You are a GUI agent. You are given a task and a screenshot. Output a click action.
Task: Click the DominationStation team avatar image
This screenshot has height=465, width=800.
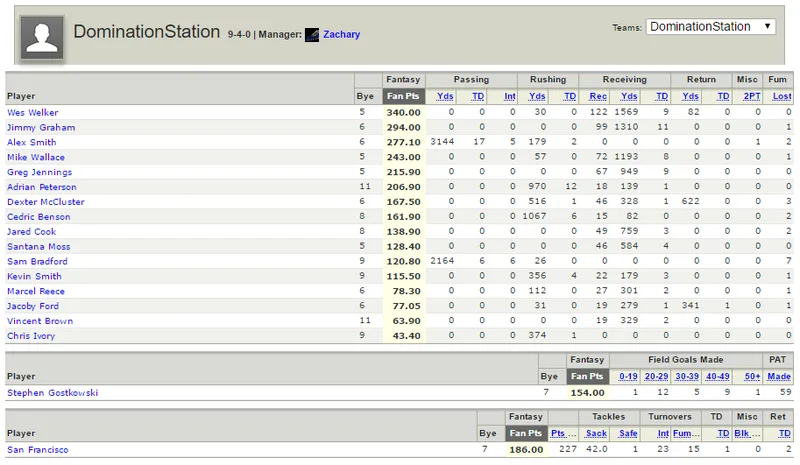[x=42, y=37]
